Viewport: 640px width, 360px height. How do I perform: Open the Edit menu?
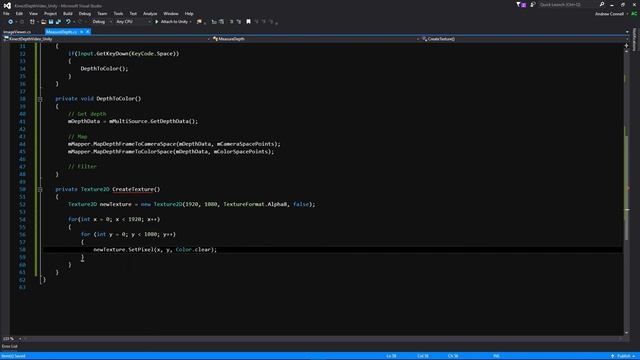[19, 13]
